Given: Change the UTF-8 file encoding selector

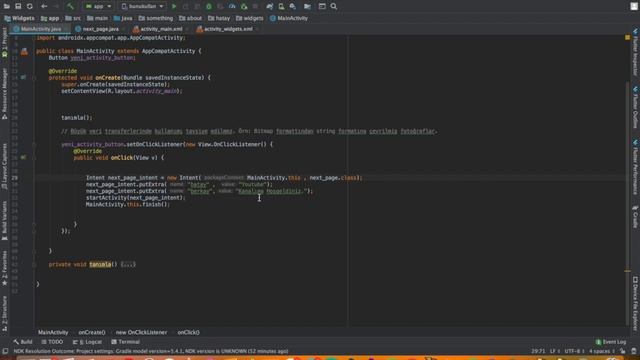Looking at the screenshot, I should coord(574,351).
